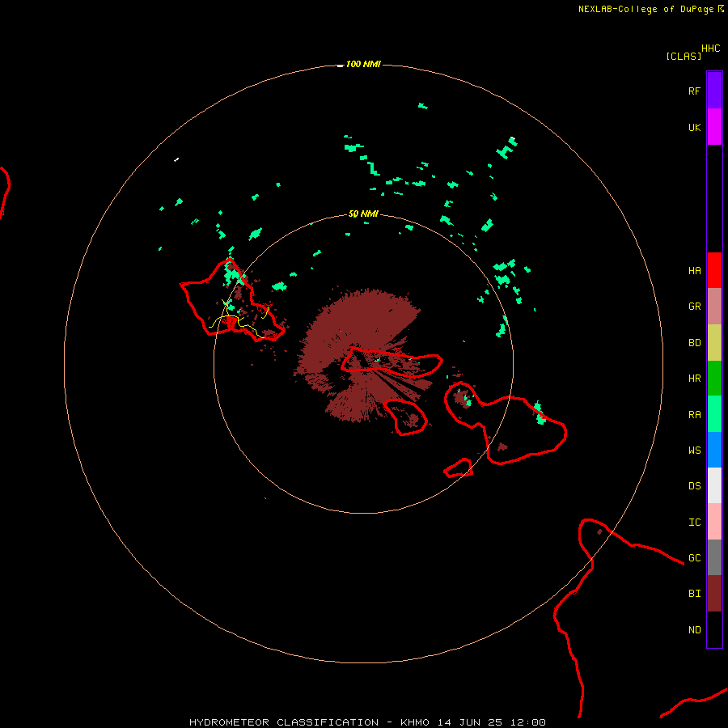Click the GC legend label
Viewport: 728px width, 728px height.
pyautogui.click(x=694, y=558)
